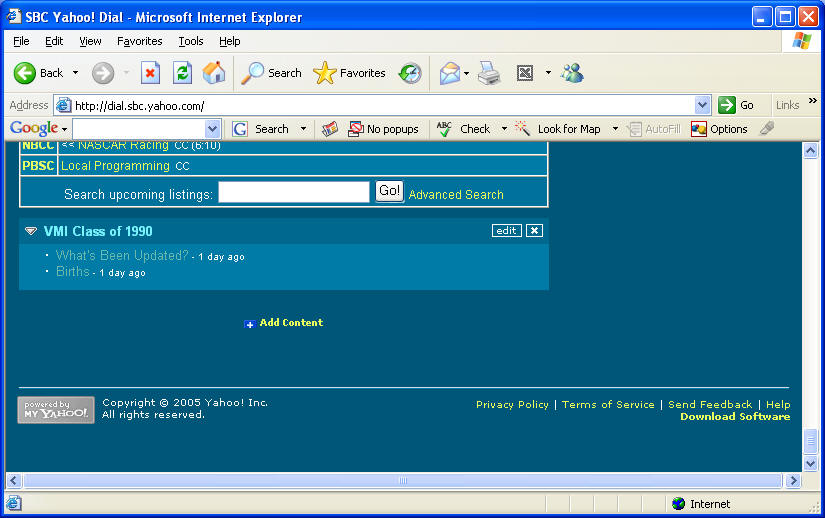Click the AutoFill toolbar button

(x=654, y=129)
